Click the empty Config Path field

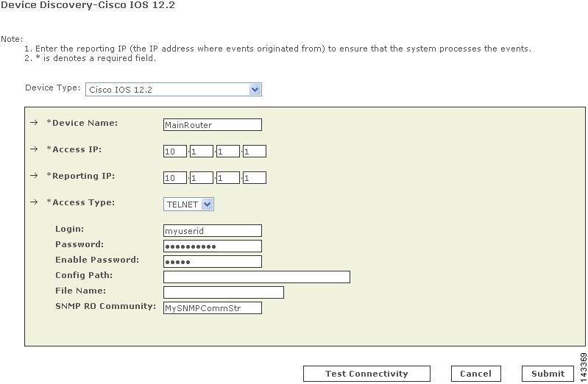pyautogui.click(x=257, y=277)
